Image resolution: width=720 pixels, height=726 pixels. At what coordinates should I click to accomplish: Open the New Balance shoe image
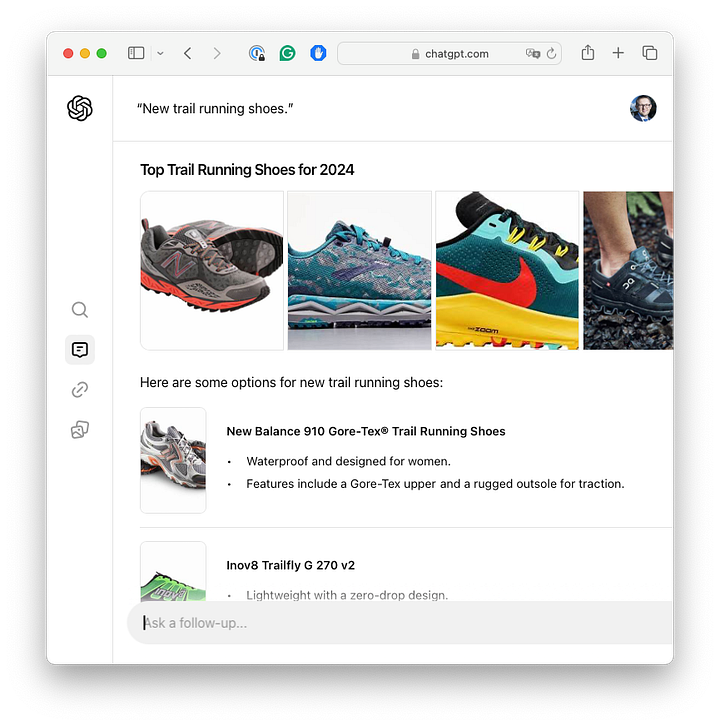[212, 270]
